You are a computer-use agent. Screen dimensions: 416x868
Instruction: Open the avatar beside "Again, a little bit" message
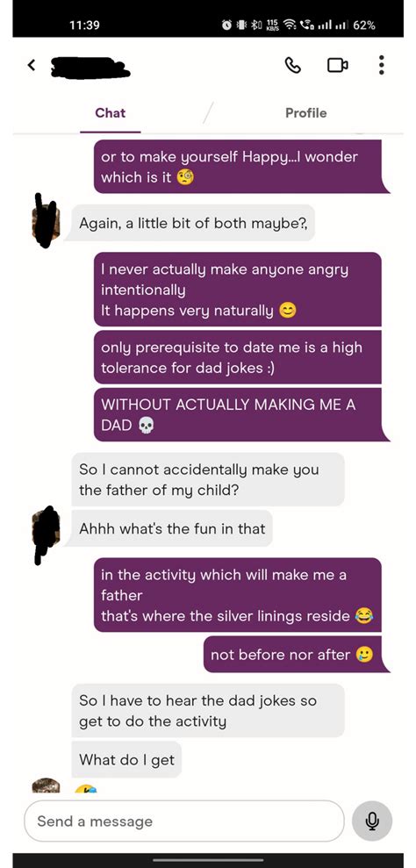tap(46, 221)
